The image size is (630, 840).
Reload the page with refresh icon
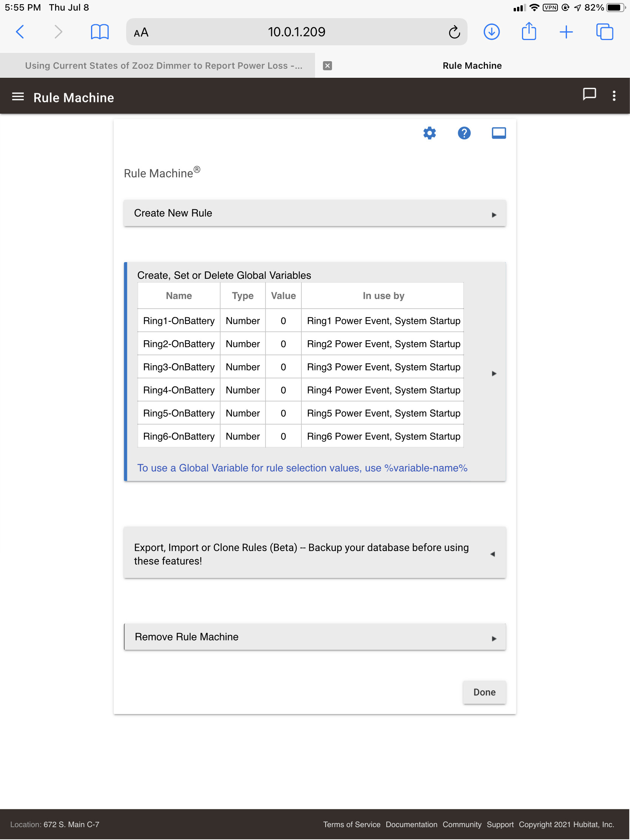[x=454, y=32]
